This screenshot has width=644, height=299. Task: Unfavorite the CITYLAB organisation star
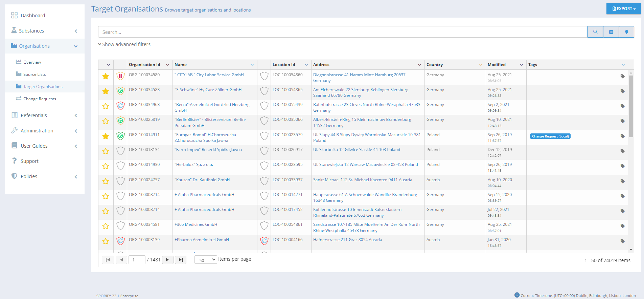coord(106,77)
